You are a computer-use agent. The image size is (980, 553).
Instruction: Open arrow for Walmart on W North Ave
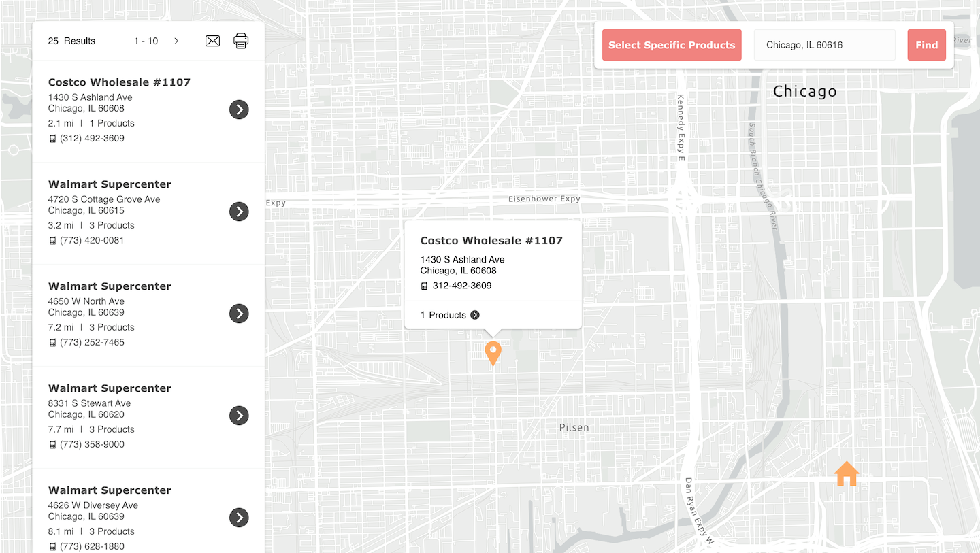[239, 314]
